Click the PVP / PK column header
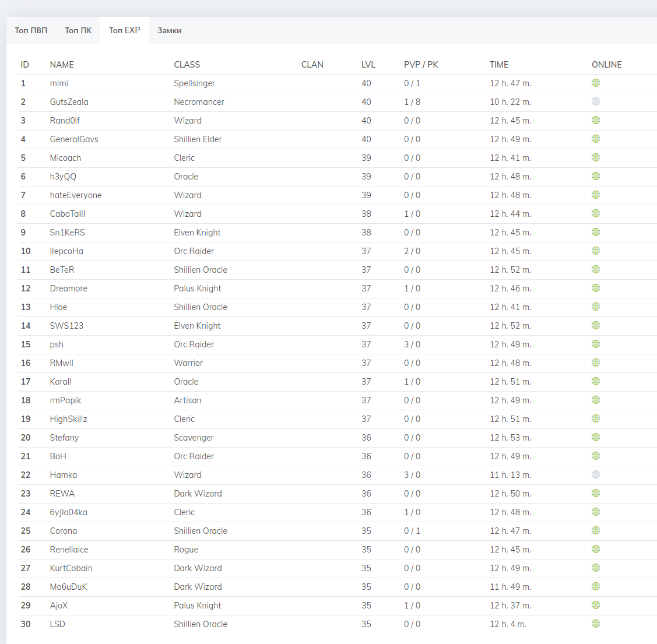 click(420, 65)
